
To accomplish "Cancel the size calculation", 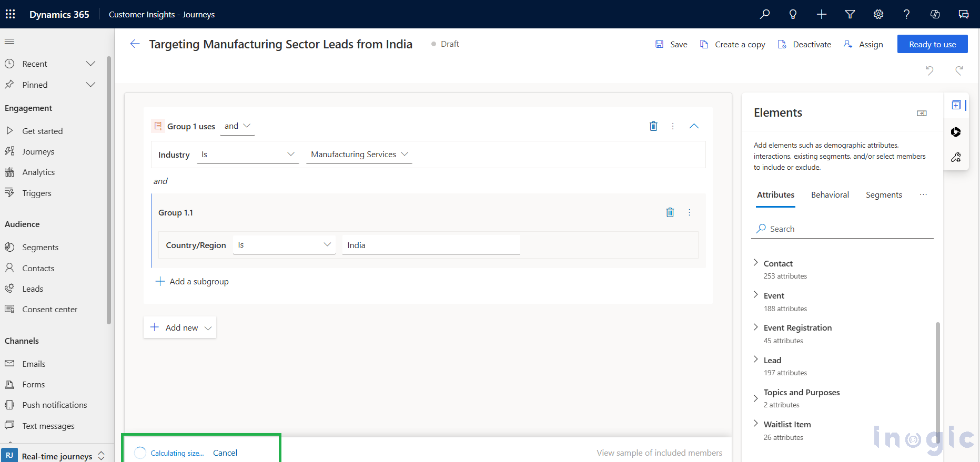I will click(225, 453).
